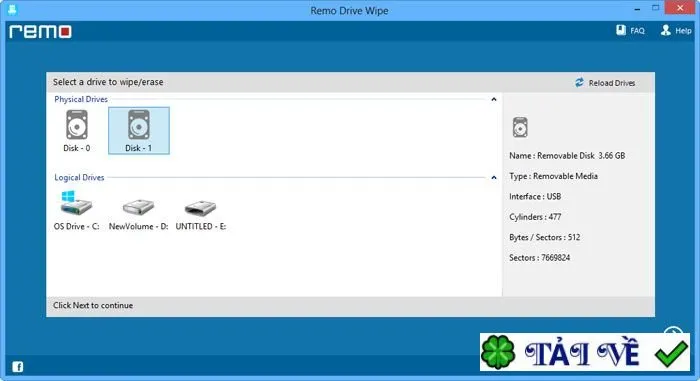This screenshot has height=381, width=700.
Task: Collapse the Physical Drives section
Action: click(494, 99)
